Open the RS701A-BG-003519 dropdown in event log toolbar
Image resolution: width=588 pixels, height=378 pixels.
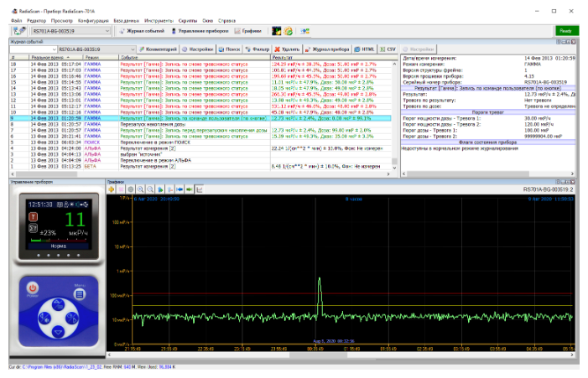(x=96, y=49)
